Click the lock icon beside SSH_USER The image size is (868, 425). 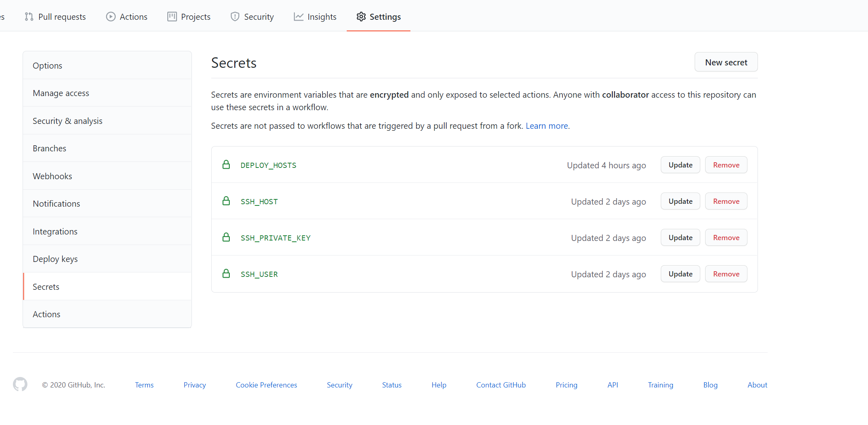(x=226, y=274)
